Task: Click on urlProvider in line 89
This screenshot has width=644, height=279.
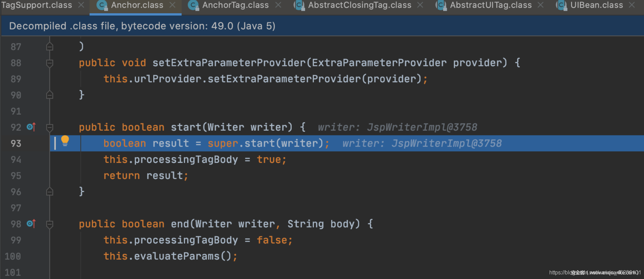Action: pos(168,79)
